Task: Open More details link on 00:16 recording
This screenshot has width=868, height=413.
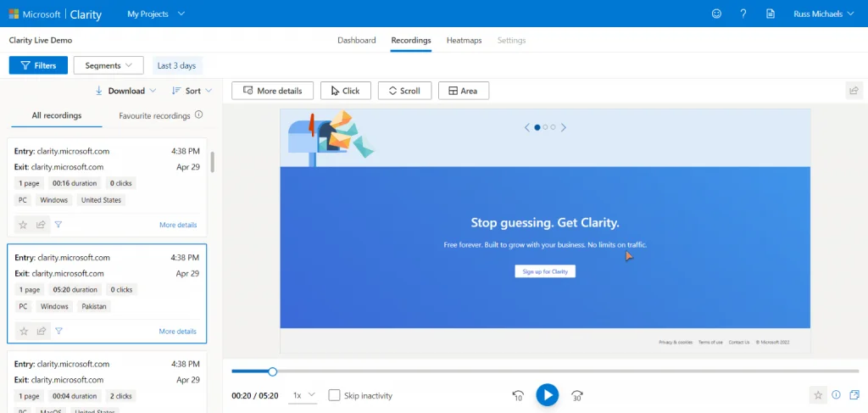Action: tap(178, 225)
